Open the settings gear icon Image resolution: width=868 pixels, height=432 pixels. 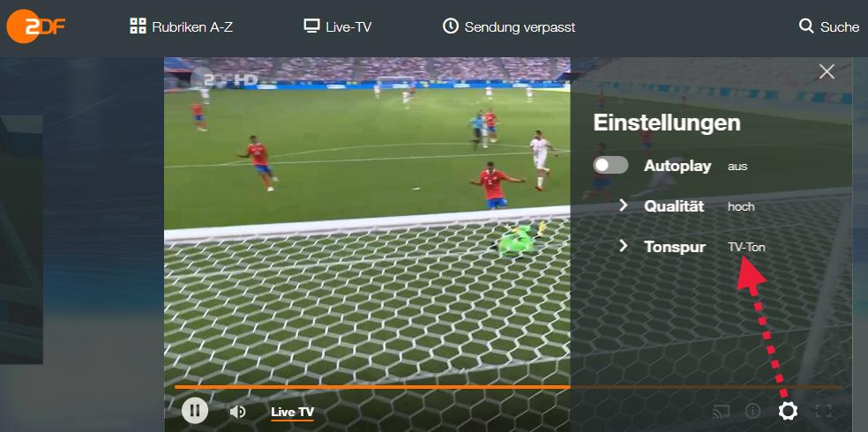click(x=788, y=411)
